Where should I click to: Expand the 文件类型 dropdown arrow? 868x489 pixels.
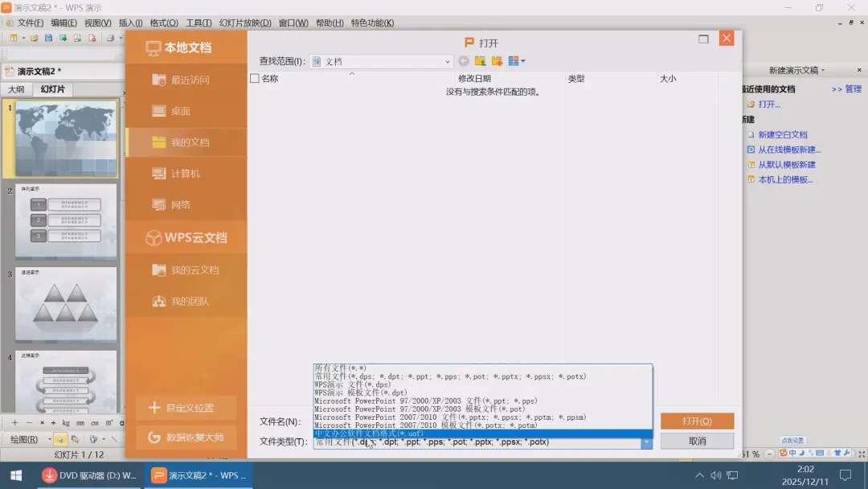(646, 442)
